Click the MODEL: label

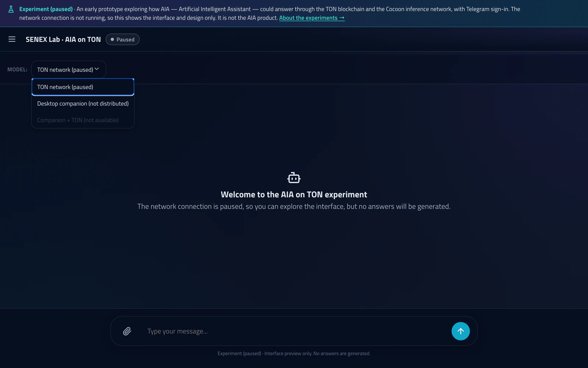pos(17,70)
